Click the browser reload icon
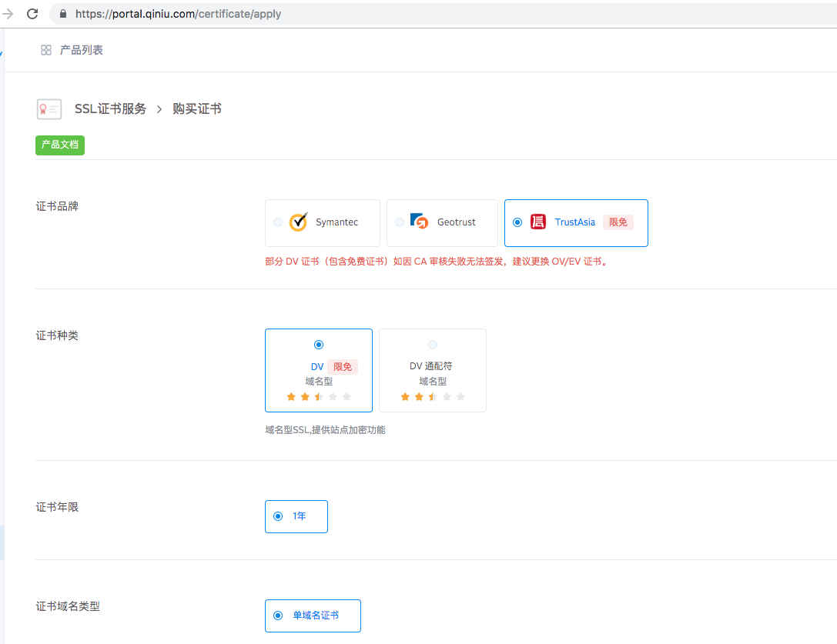The width and height of the screenshot is (837, 644). coord(32,14)
